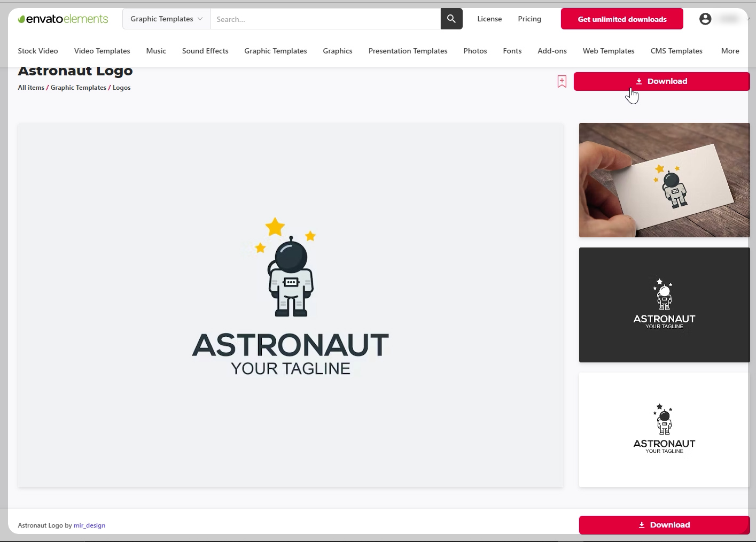
Task: Click the Graphic Templates breadcrumb link
Action: 79,88
